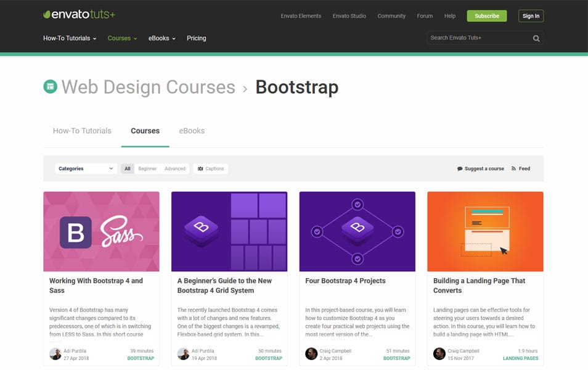
Task: Click author name Adi Purdila dated 27 Apr 2018
Action: pyautogui.click(x=75, y=351)
